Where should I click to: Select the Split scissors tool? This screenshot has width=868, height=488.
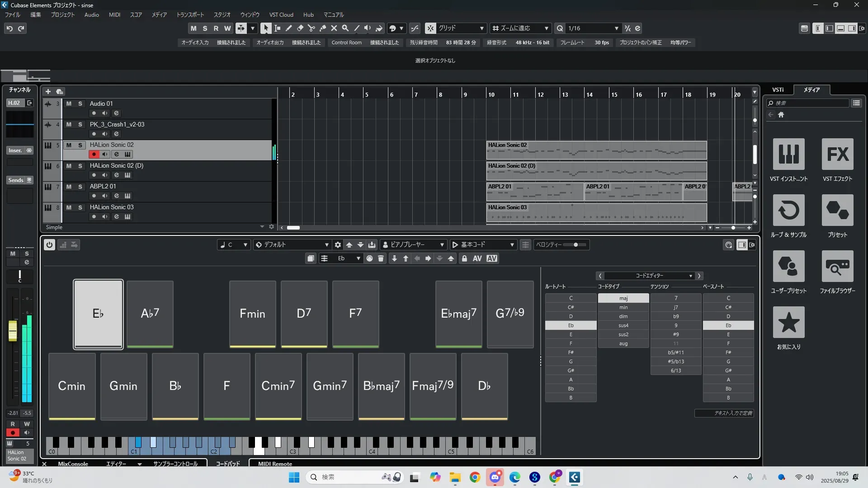click(x=311, y=28)
